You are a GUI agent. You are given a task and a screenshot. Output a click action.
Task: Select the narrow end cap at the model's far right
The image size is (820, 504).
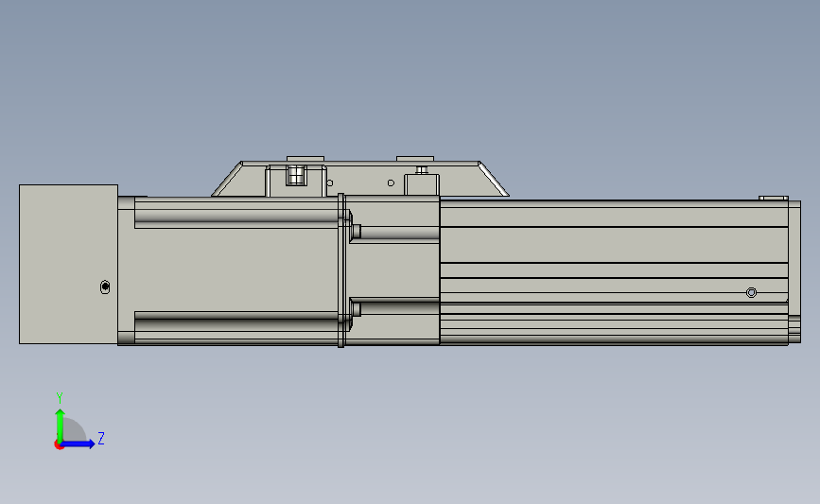(794, 272)
